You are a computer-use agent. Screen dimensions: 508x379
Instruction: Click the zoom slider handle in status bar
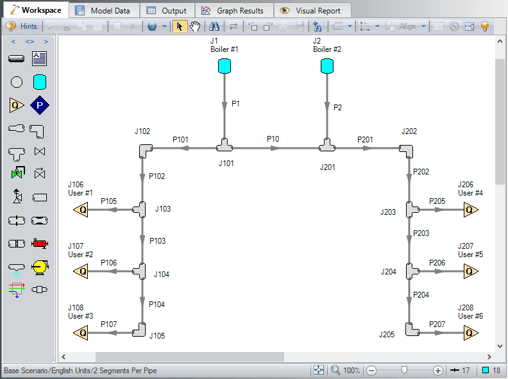coord(404,370)
